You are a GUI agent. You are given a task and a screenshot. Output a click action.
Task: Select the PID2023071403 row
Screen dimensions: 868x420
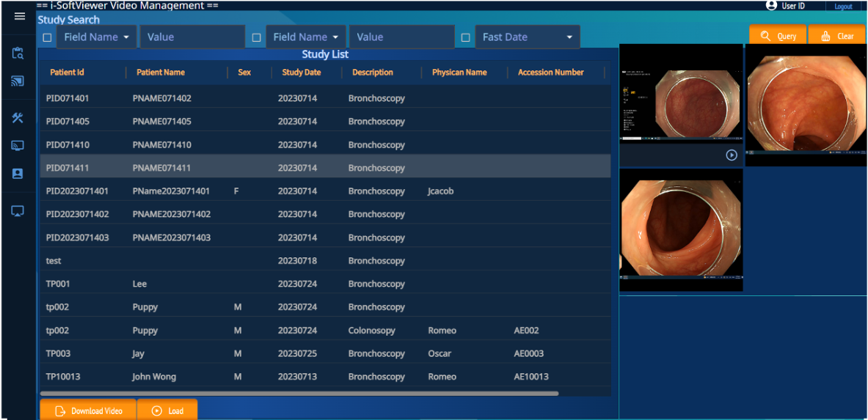click(326, 237)
